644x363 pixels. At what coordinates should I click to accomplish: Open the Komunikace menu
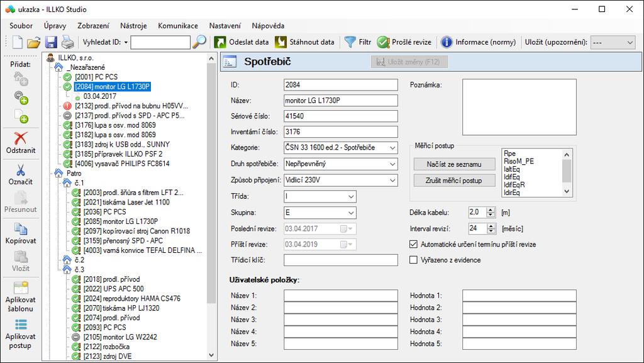pos(178,25)
